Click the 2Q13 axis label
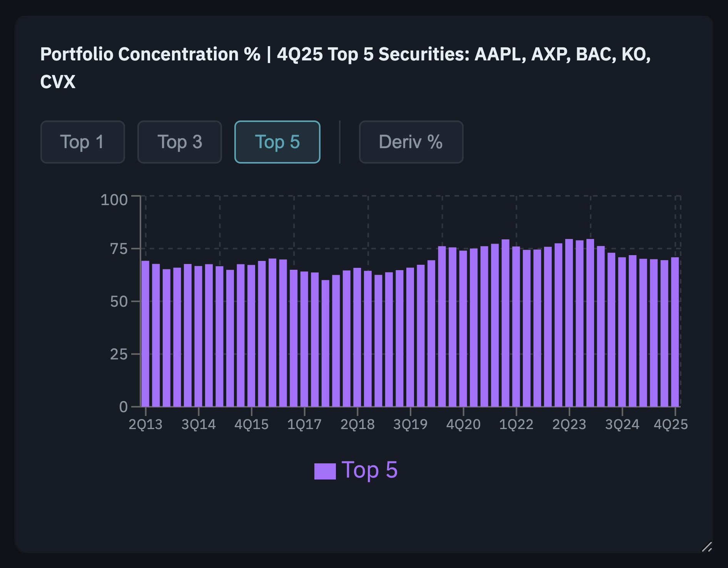 (145, 424)
